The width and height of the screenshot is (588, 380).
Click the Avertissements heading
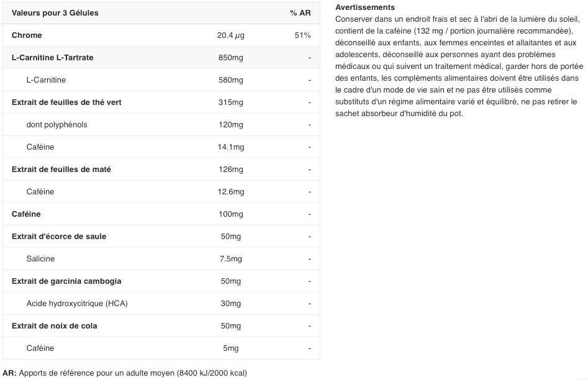click(365, 7)
